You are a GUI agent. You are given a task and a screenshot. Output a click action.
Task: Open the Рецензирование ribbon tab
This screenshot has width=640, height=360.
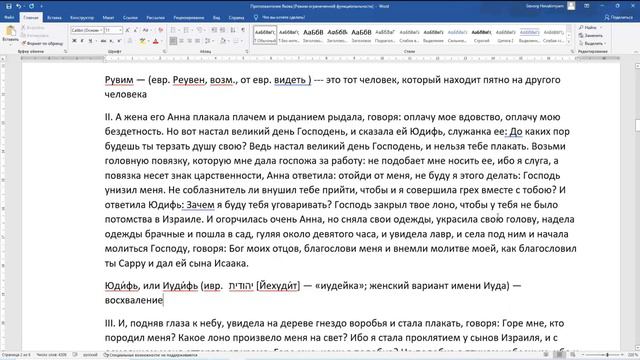(x=189, y=18)
